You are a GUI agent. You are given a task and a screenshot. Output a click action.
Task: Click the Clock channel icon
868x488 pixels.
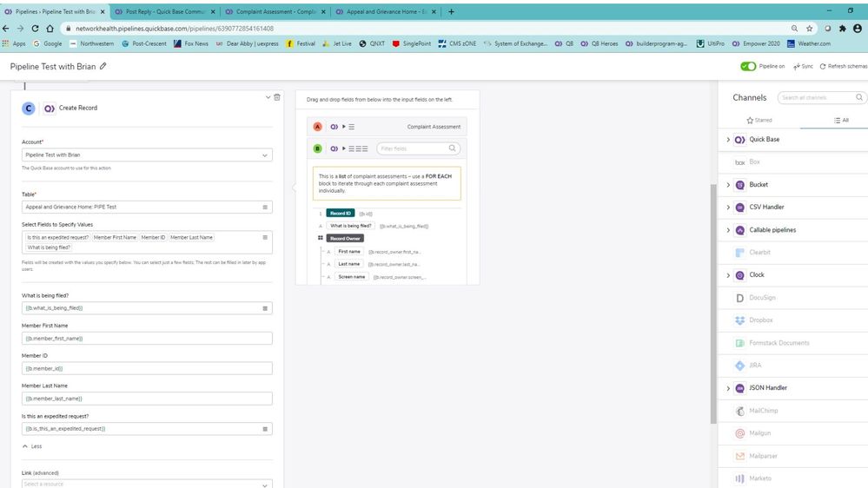(739, 275)
